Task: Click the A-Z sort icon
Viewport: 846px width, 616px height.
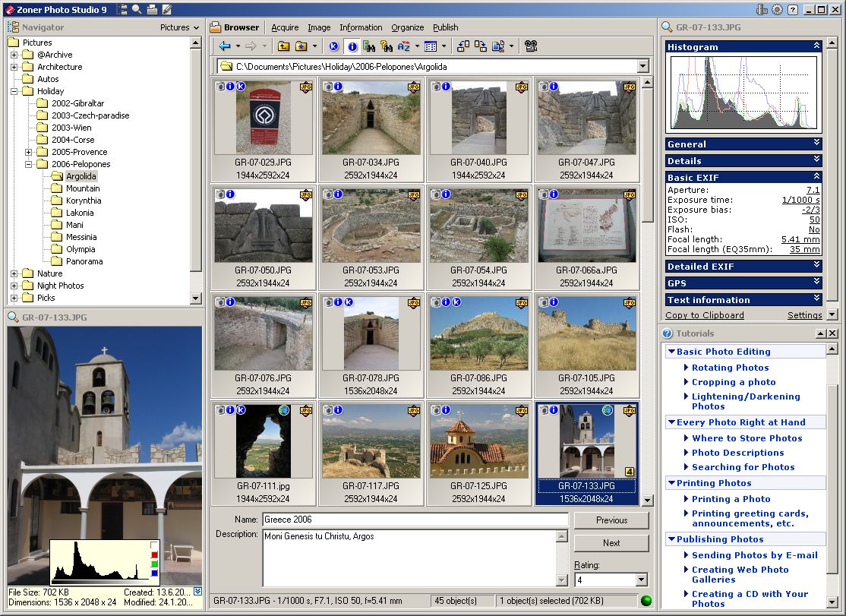Action: 404,47
